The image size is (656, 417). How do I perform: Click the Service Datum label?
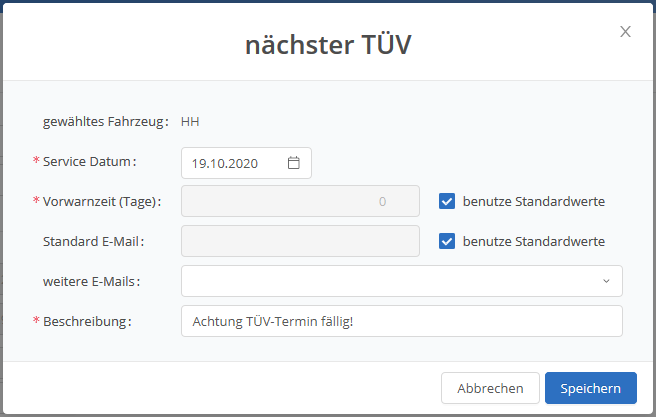coord(89,161)
